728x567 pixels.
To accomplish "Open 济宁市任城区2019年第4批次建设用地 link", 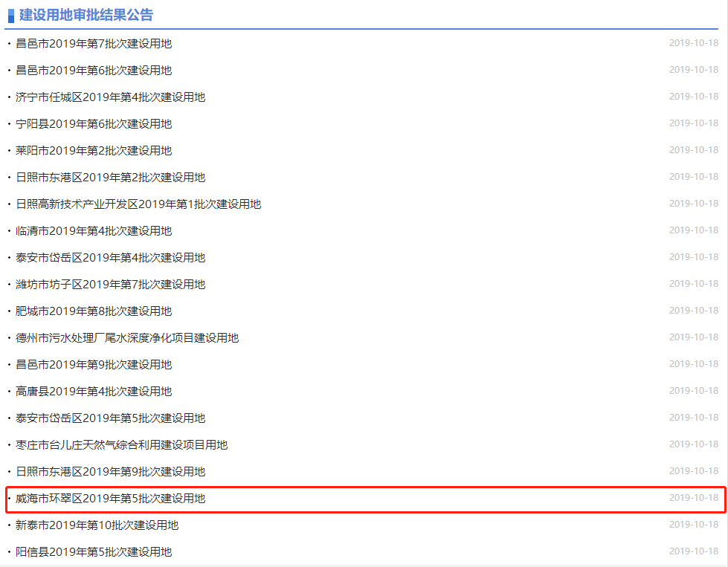I will [111, 97].
